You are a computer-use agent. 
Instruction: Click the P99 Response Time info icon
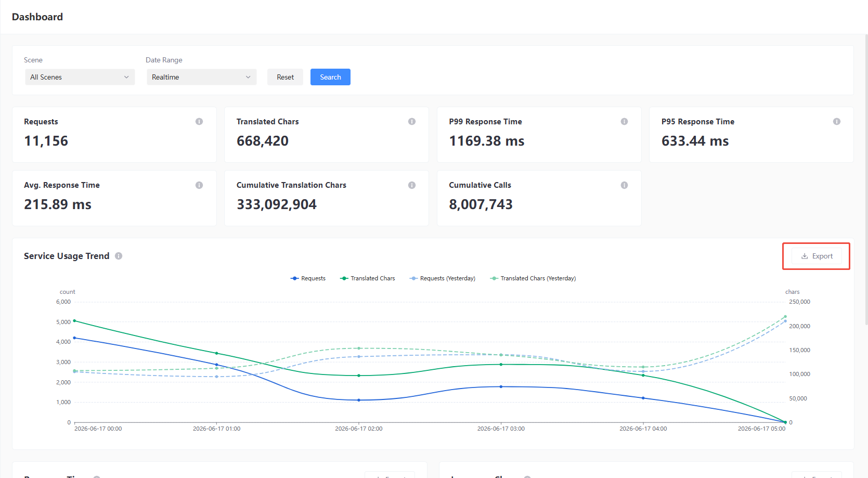(624, 121)
